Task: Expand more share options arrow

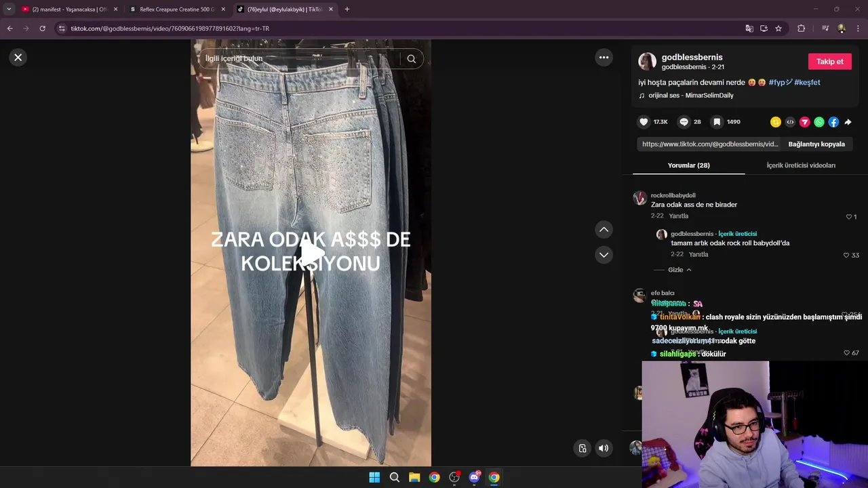Action: (848, 122)
